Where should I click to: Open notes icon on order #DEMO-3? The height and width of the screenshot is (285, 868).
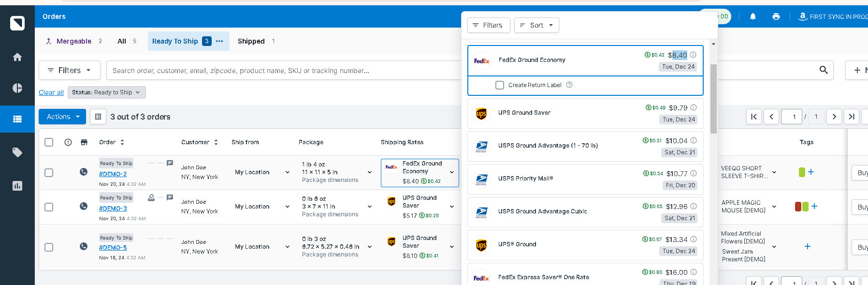pyautogui.click(x=170, y=197)
